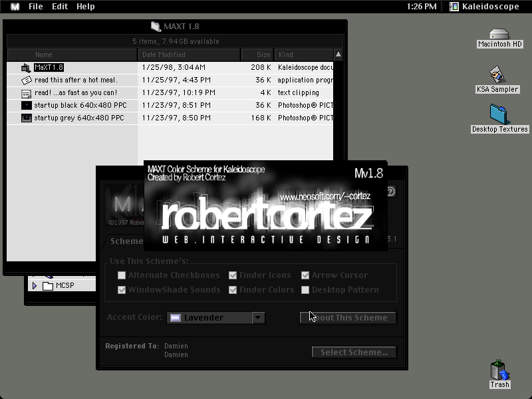The width and height of the screenshot is (532, 399).
Task: Select the file name 'startup grey 640x480 PPC'
Action: click(x=79, y=118)
